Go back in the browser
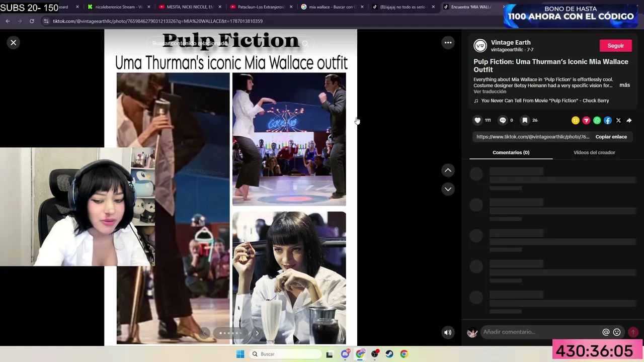Screen dimensions: 644x362 pyautogui.click(x=8, y=21)
